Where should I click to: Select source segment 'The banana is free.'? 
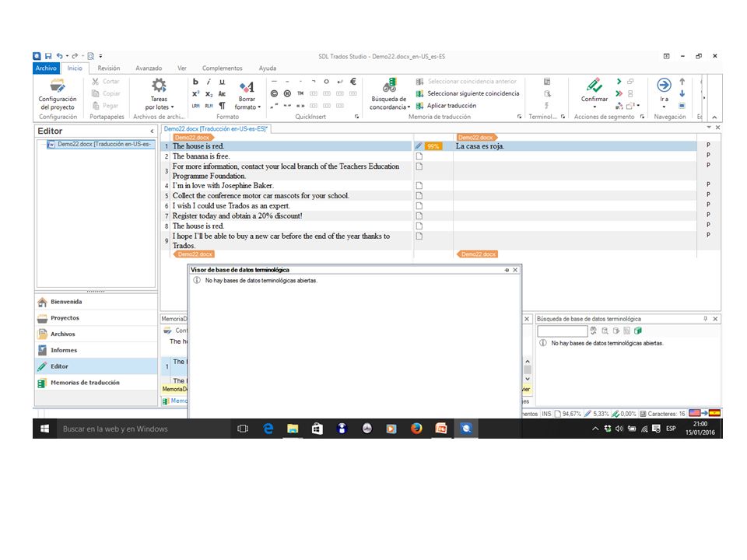pyautogui.click(x=201, y=156)
